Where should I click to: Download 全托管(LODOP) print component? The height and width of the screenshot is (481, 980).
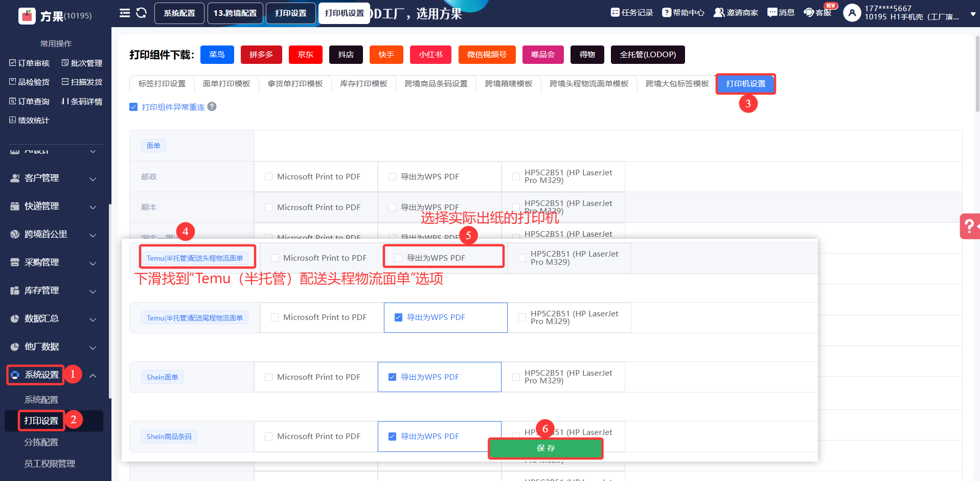[x=648, y=55]
